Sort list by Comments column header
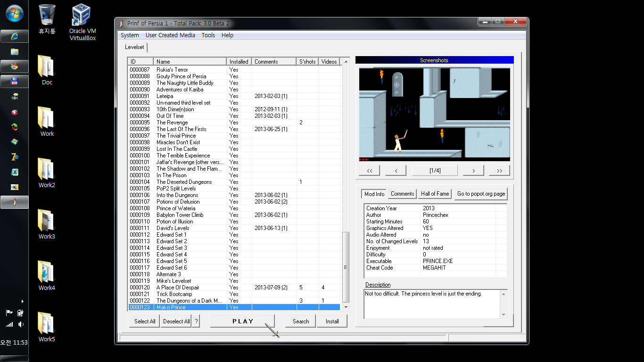The height and width of the screenshot is (362, 644). click(274, 61)
